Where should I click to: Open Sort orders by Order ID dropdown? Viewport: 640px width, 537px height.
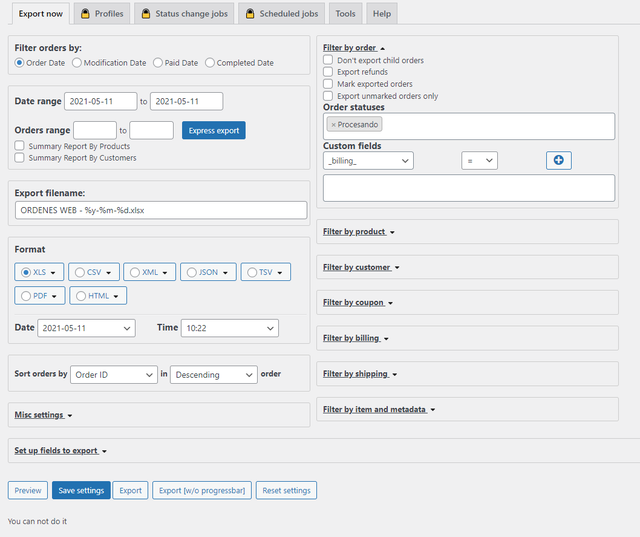pos(114,375)
